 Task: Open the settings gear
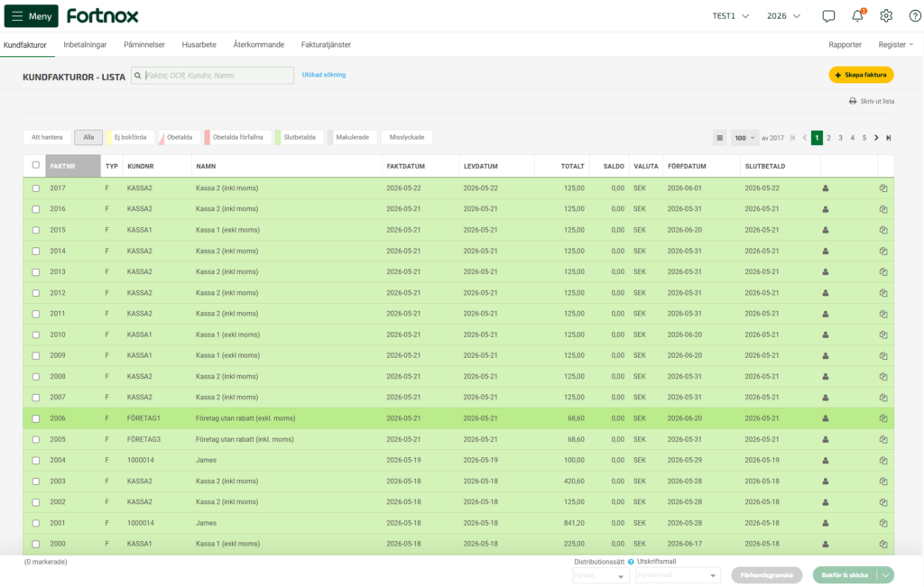(x=886, y=16)
